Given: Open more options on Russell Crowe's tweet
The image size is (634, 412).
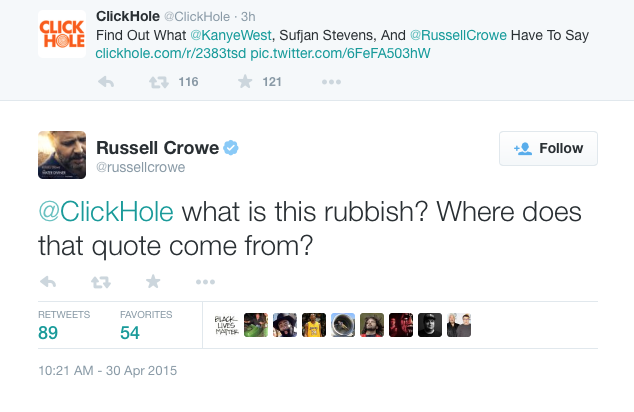Looking at the screenshot, I should pyautogui.click(x=205, y=281).
